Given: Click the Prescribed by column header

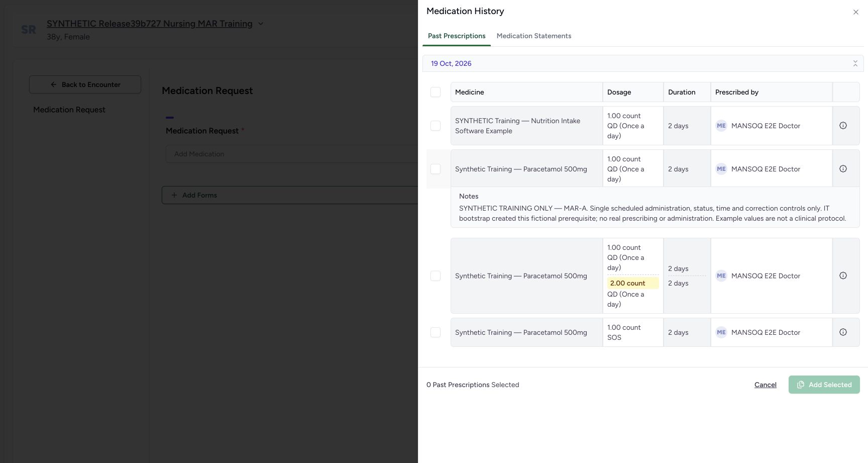Looking at the screenshot, I should [x=737, y=92].
